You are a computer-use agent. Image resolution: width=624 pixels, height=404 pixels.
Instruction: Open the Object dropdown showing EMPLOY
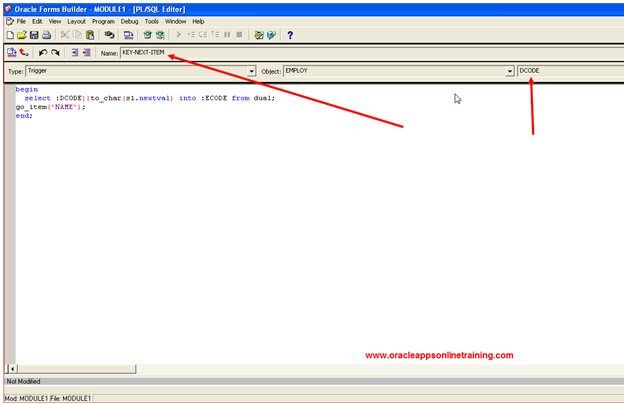coord(509,72)
